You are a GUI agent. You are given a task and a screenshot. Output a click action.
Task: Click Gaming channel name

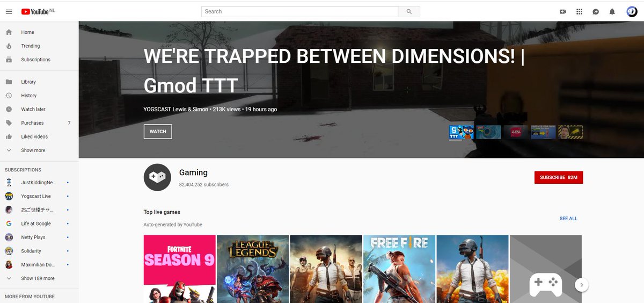click(x=193, y=172)
